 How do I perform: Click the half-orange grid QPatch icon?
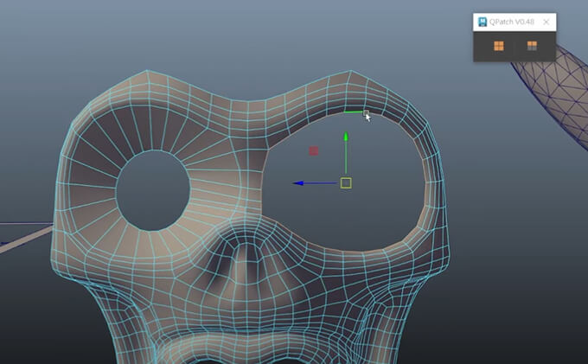coord(532,46)
